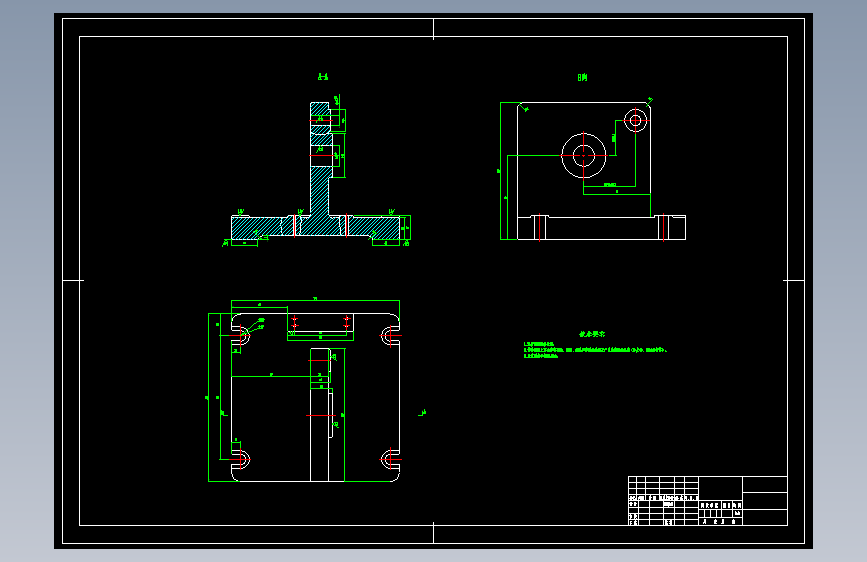Select the left red centerline on the upper-right view's base
The height and width of the screenshot is (562, 867).
pos(540,227)
